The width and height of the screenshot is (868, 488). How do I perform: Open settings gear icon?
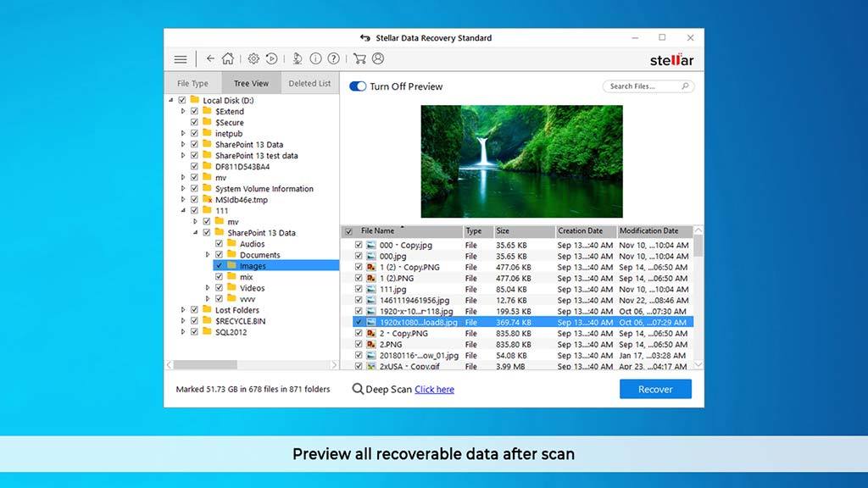tap(253, 58)
